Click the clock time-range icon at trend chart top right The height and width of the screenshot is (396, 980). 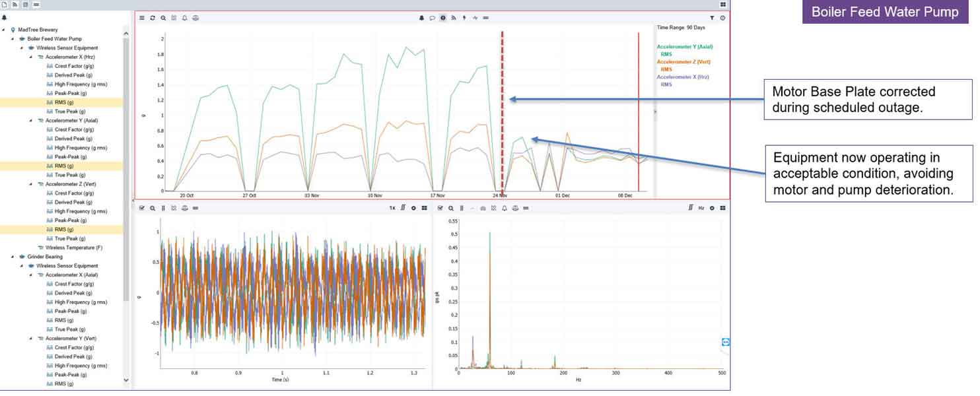click(722, 18)
